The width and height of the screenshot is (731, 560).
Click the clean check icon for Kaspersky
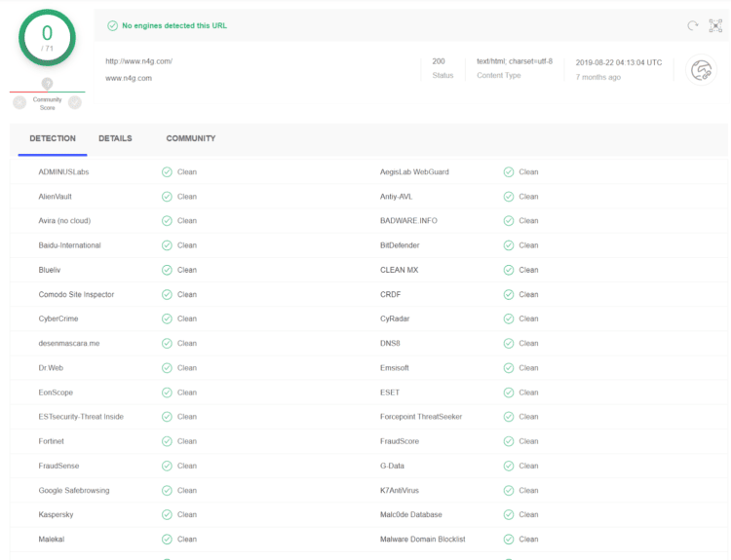(167, 515)
